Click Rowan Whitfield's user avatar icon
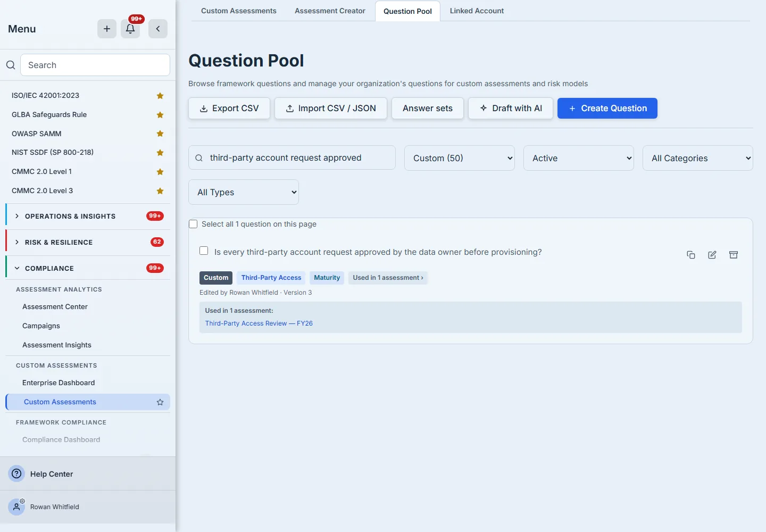Screen dimensions: 766x532 (16, 507)
